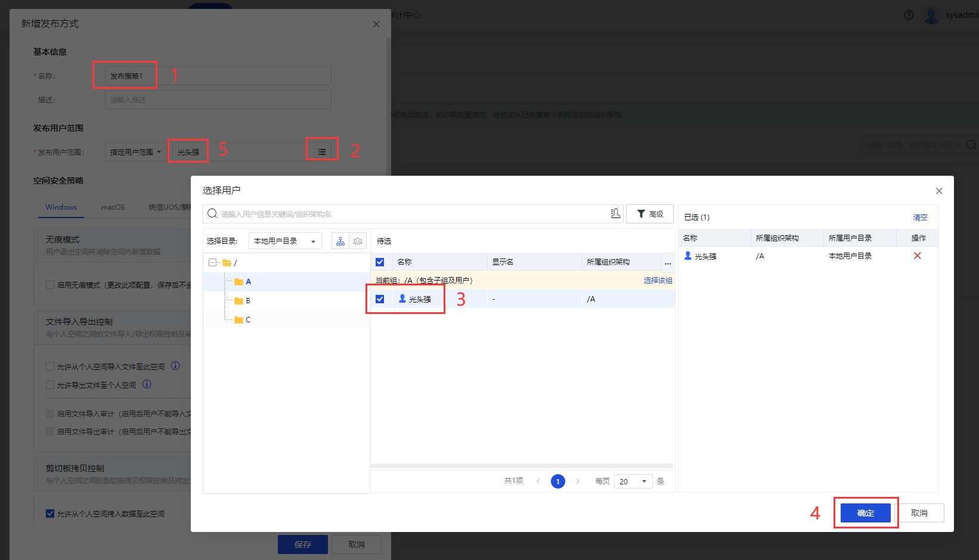Click the 清空 link to clear selection

coord(920,217)
